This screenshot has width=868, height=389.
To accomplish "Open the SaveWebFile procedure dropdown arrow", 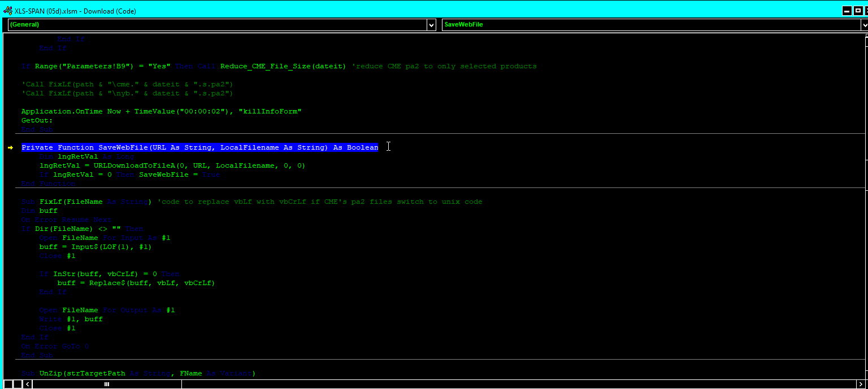I will pos(864,25).
